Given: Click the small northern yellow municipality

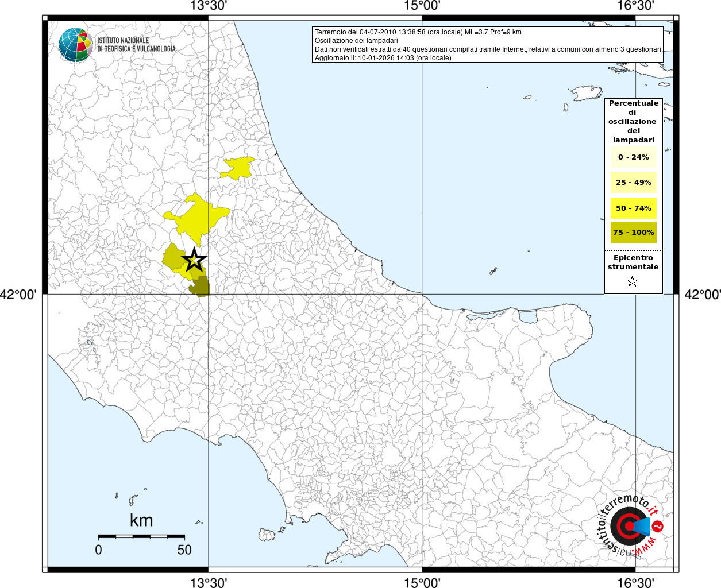Looking at the screenshot, I should 237,168.
